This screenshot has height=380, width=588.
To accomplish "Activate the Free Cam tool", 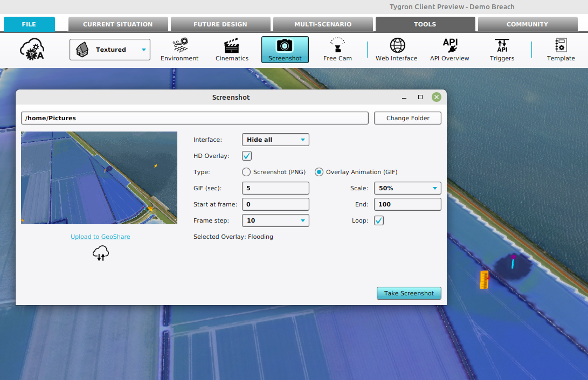I will [337, 50].
